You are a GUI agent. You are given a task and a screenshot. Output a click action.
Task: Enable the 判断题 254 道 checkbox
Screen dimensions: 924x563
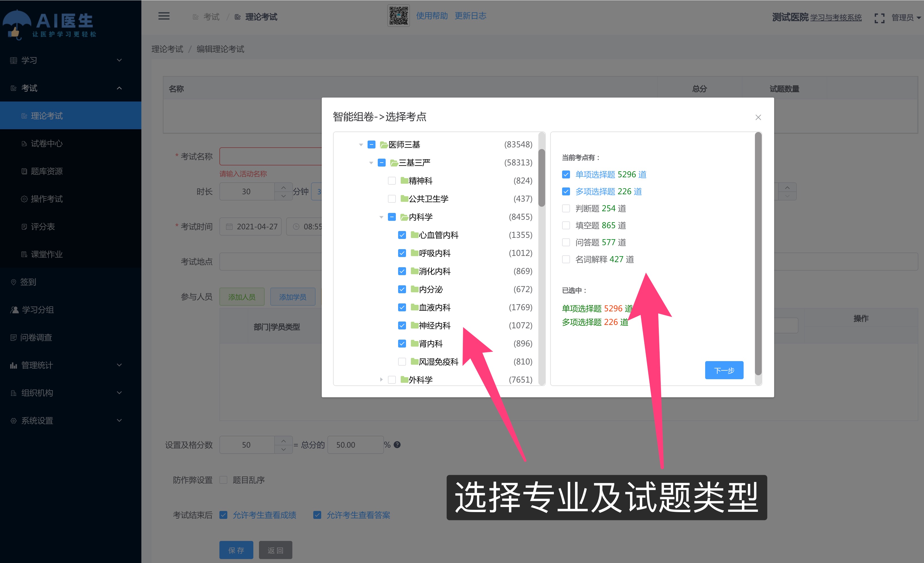tap(566, 208)
